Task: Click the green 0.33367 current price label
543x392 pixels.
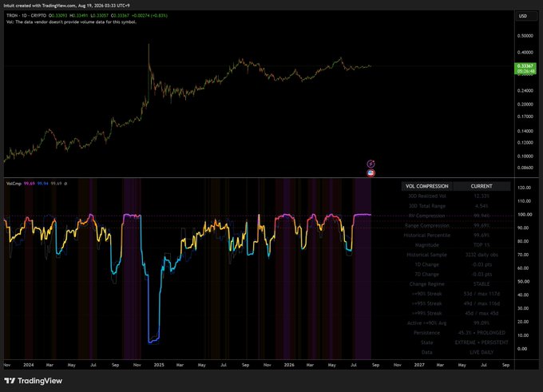Action: pos(525,68)
